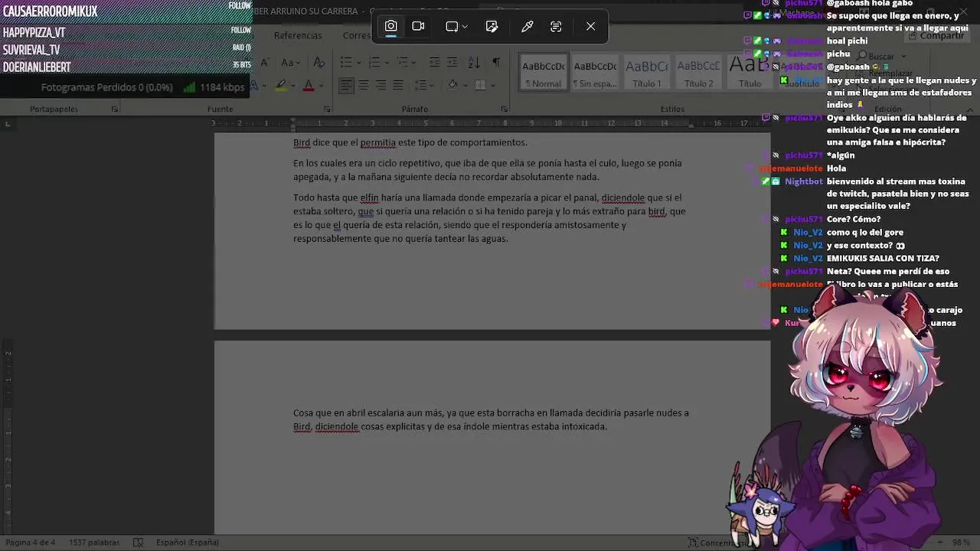Expand highlight color dropdown arrow

[293, 85]
